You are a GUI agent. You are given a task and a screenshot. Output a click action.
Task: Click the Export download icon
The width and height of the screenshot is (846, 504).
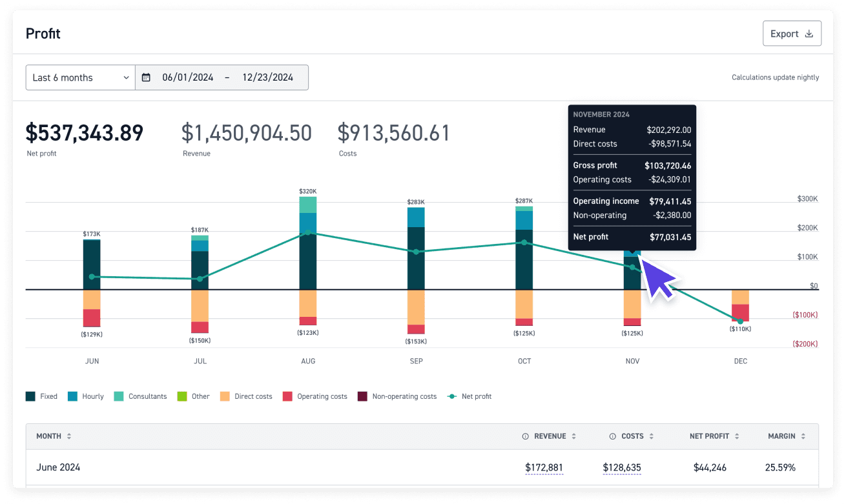809,33
